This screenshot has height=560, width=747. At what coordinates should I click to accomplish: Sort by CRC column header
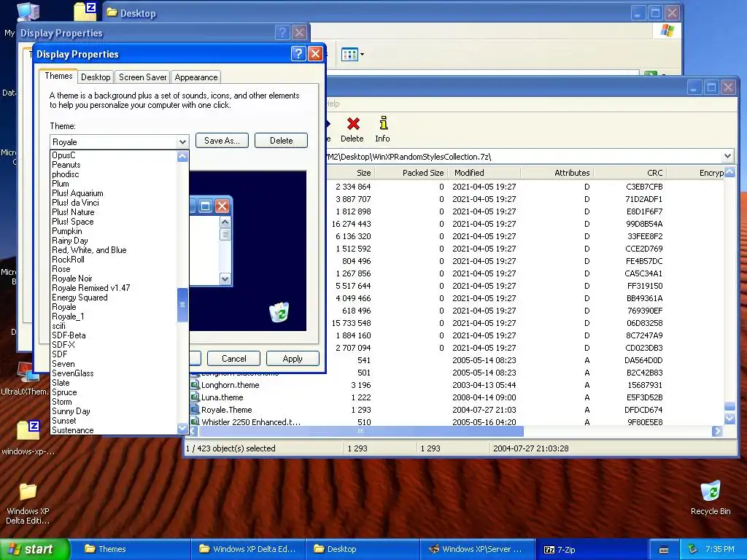point(630,173)
